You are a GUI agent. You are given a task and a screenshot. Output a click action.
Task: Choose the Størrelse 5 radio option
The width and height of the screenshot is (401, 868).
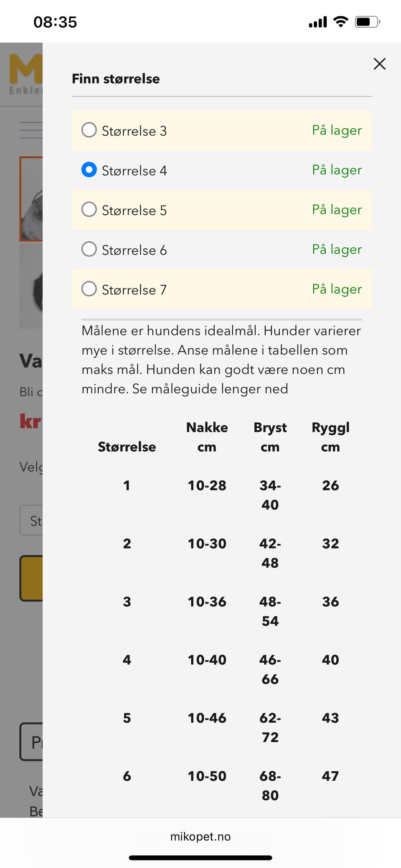(x=89, y=209)
